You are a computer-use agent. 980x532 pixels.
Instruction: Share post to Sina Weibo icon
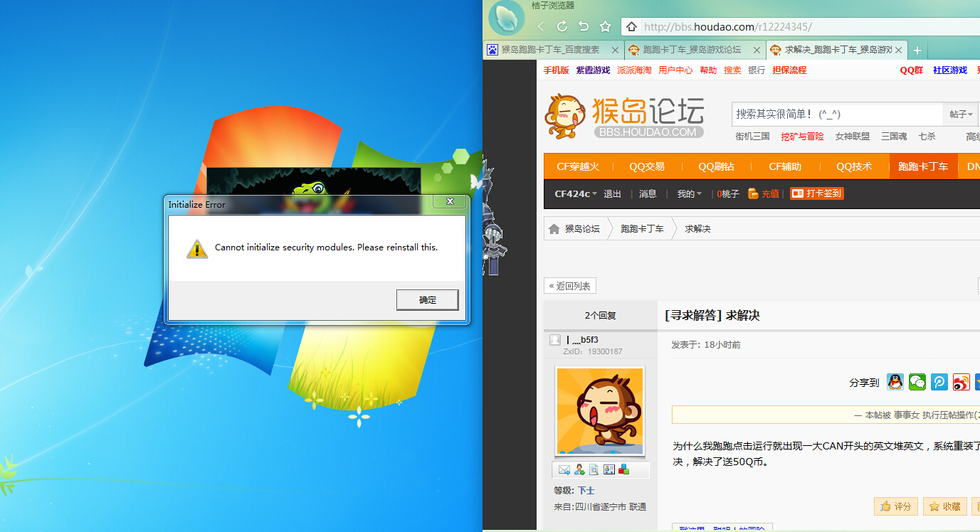961,382
